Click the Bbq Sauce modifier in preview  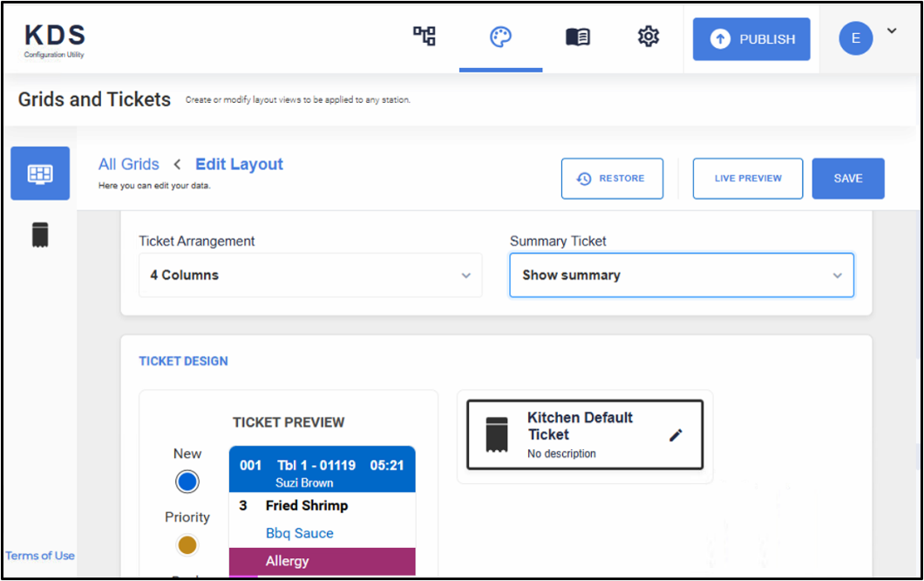tap(299, 533)
